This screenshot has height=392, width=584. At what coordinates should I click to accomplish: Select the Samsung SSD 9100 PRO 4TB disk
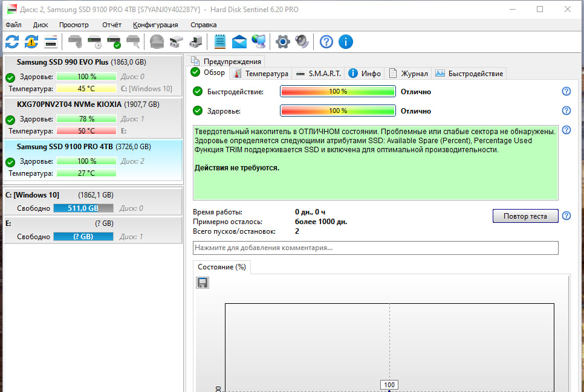tap(93, 160)
